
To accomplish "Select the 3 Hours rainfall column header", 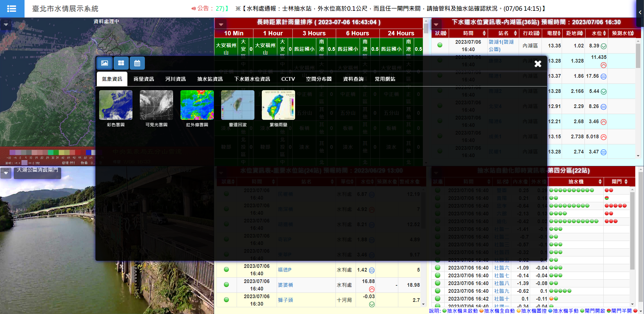I will [314, 33].
